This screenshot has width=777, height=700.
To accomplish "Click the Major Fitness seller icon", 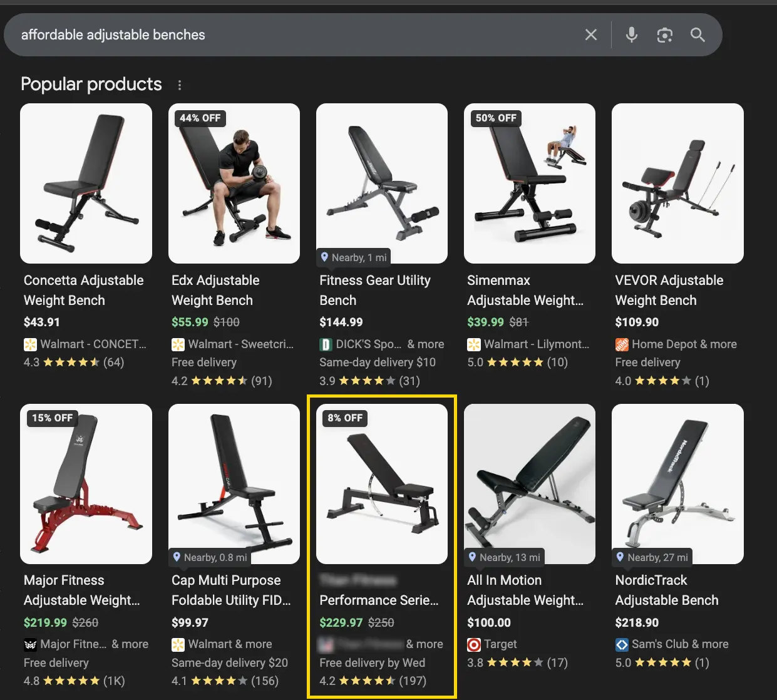I will [x=30, y=645].
